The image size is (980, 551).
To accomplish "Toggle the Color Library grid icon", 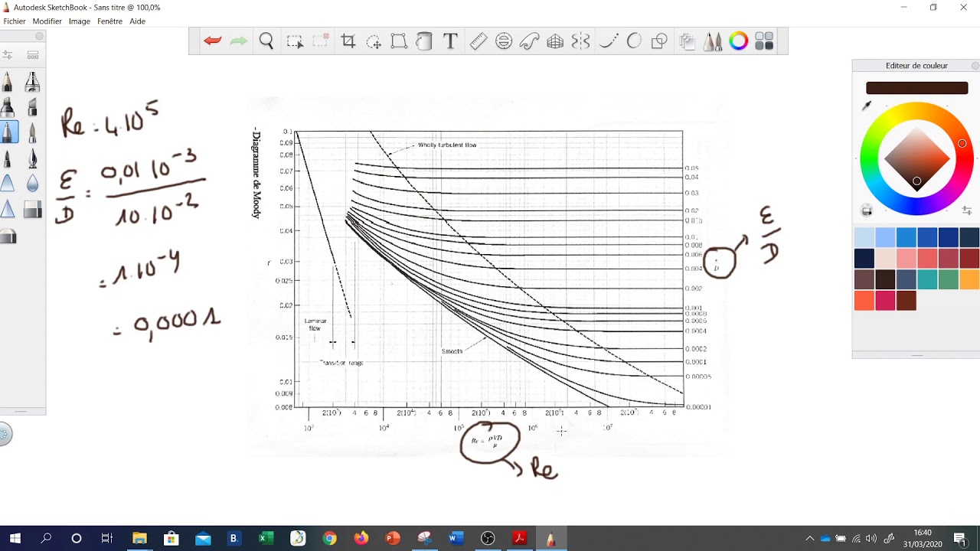I will point(764,41).
